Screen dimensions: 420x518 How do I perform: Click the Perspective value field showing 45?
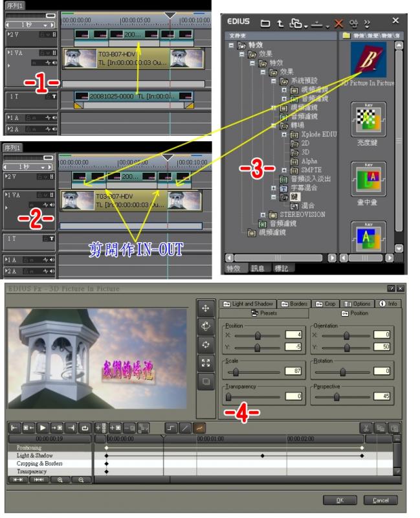pos(382,396)
